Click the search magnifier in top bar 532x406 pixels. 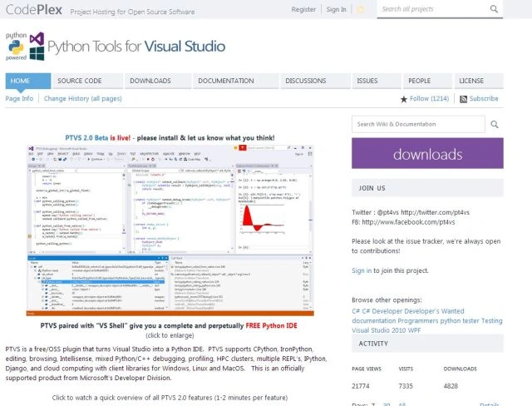(x=494, y=9)
